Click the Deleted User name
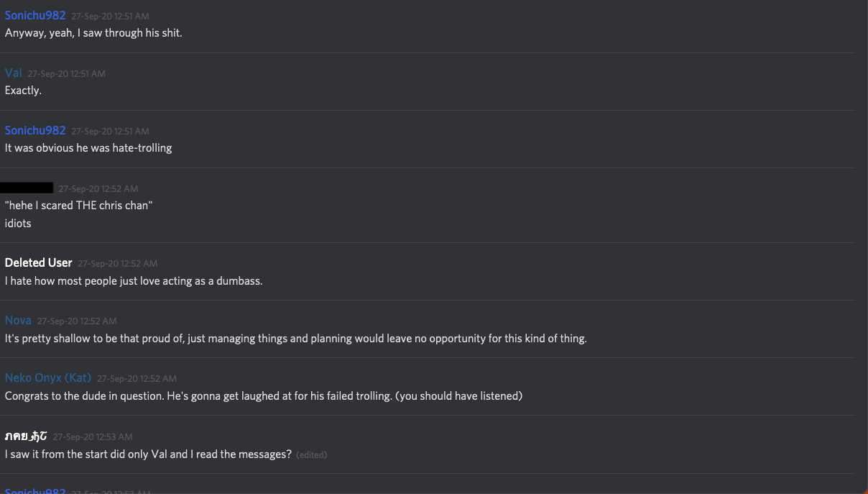This screenshot has height=494, width=868. [38, 262]
